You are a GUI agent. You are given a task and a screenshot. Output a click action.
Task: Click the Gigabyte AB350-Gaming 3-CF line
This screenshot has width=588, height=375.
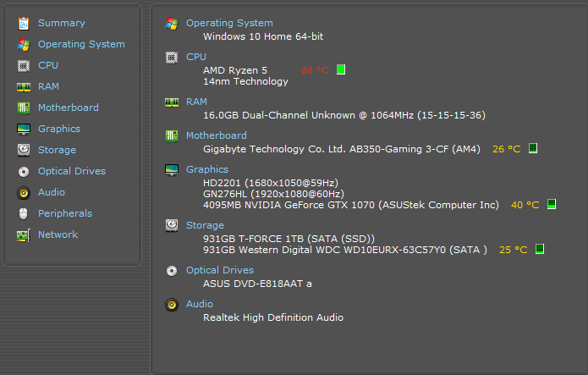pos(342,149)
